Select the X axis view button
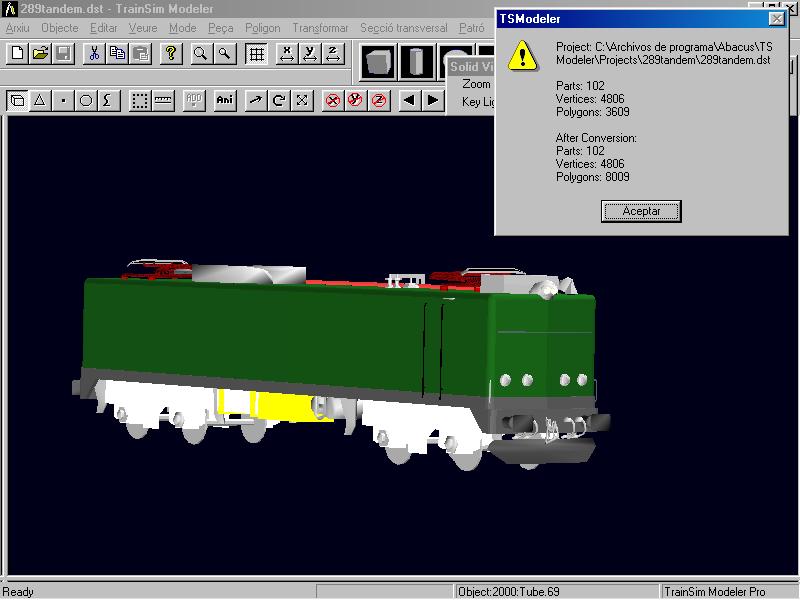 click(x=287, y=54)
